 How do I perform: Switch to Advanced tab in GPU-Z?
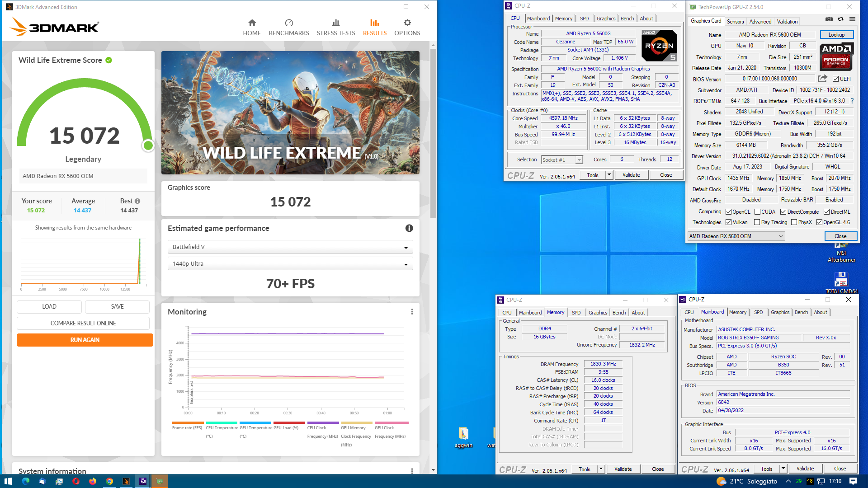point(760,21)
